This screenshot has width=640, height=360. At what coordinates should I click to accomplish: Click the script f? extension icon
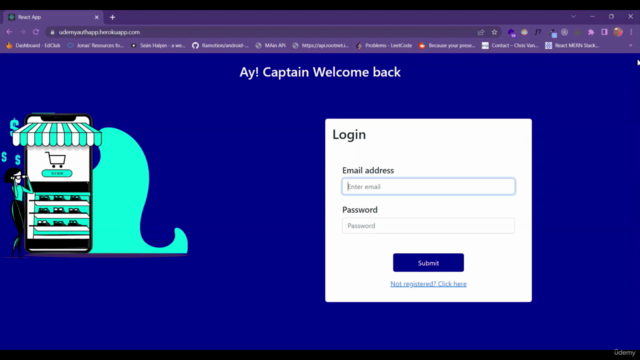538,32
